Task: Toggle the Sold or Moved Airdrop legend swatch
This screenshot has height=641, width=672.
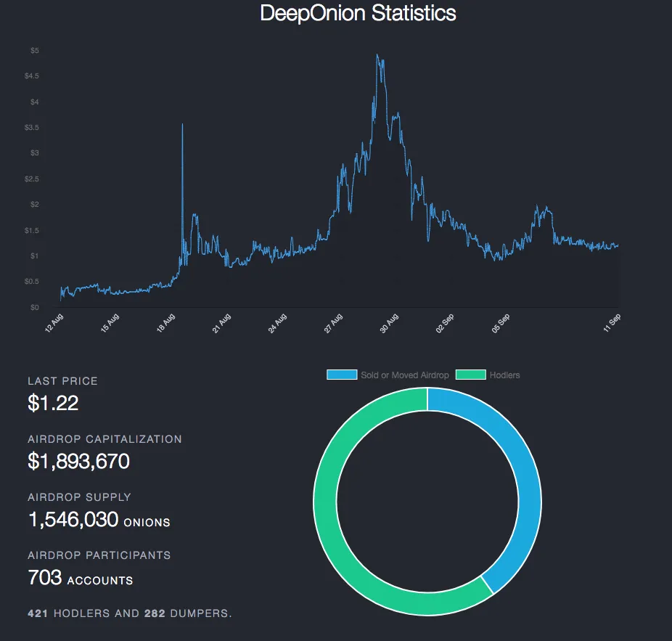Action: pyautogui.click(x=342, y=375)
